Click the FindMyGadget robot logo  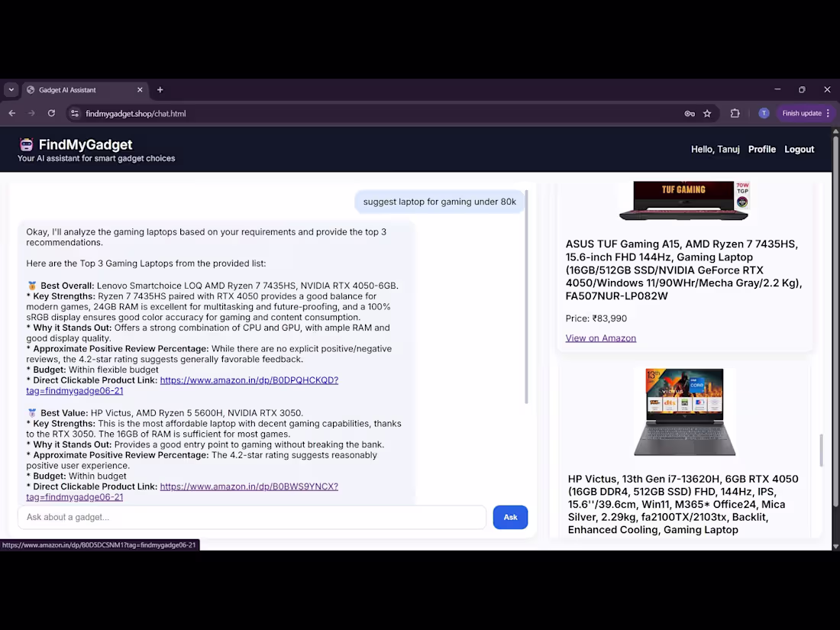[x=26, y=144]
